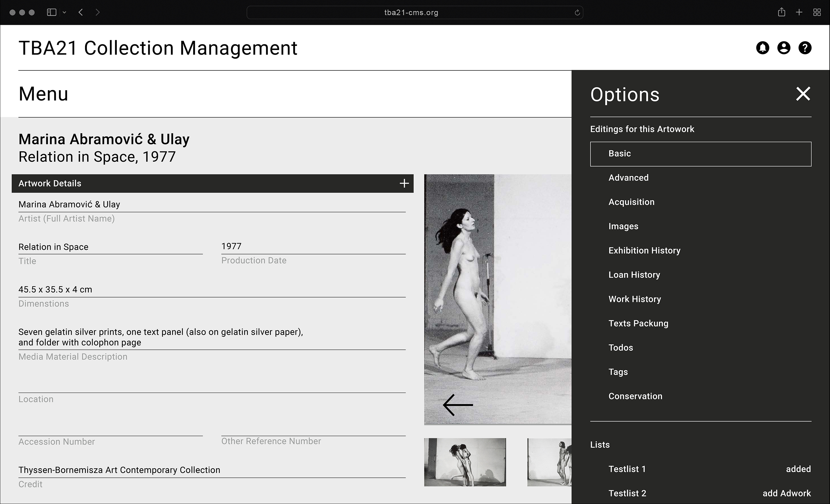Click the browser share icon
Viewport: 830px width, 504px height.
pyautogui.click(x=782, y=12)
